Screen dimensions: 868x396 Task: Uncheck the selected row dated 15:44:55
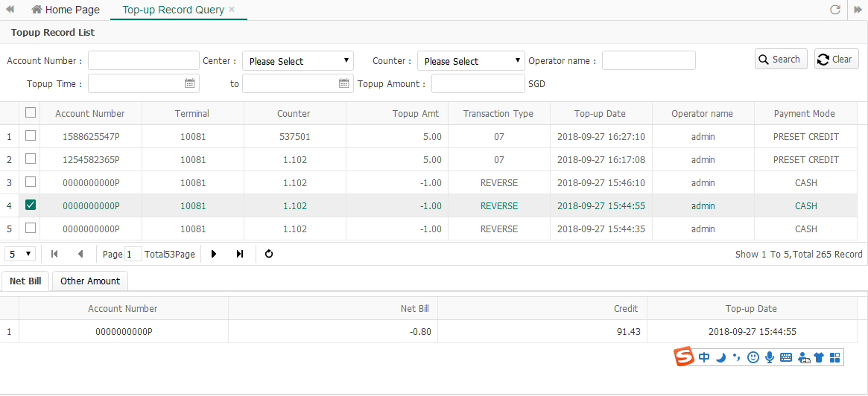[x=31, y=205]
